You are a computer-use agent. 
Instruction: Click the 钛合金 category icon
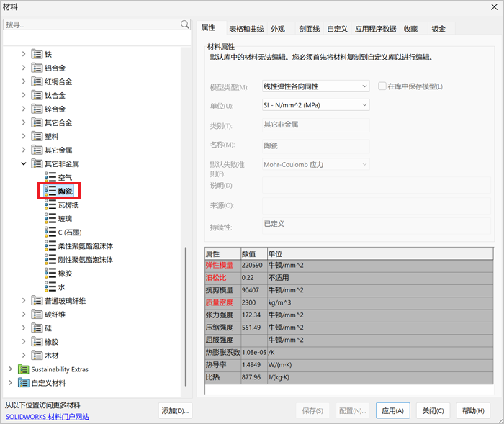tap(37, 95)
